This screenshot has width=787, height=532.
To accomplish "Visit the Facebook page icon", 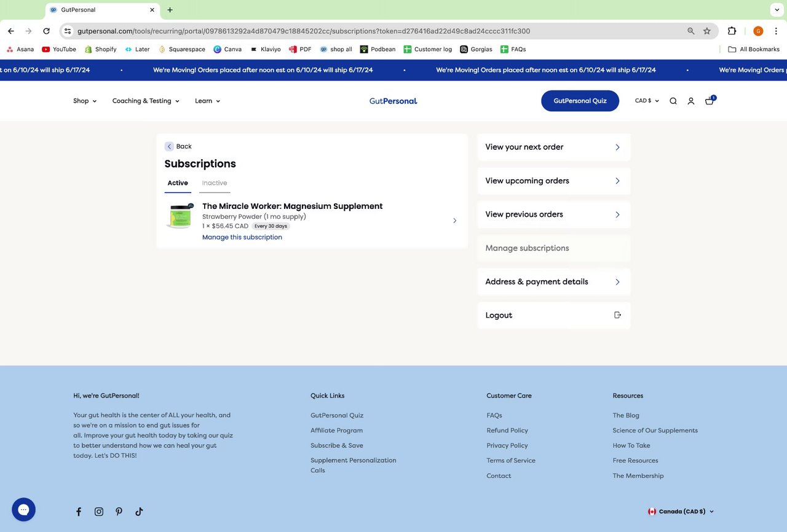I will [x=79, y=512].
